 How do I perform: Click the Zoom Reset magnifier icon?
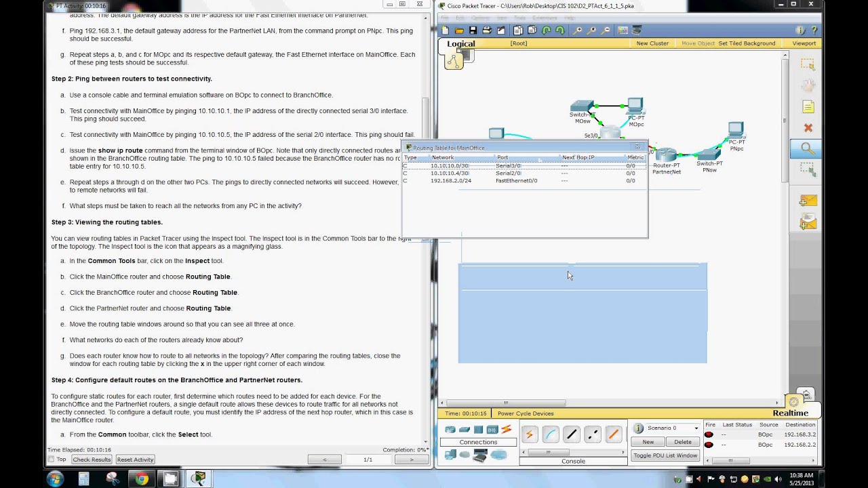click(591, 30)
